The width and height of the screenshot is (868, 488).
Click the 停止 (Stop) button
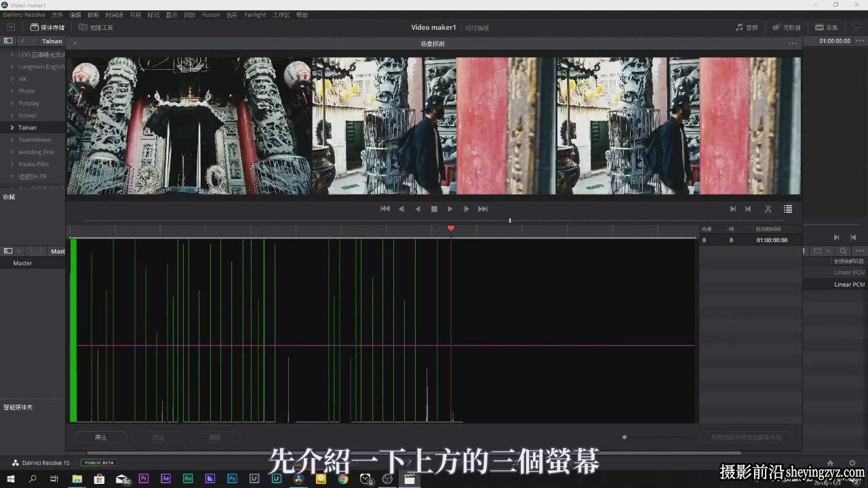[x=101, y=437]
